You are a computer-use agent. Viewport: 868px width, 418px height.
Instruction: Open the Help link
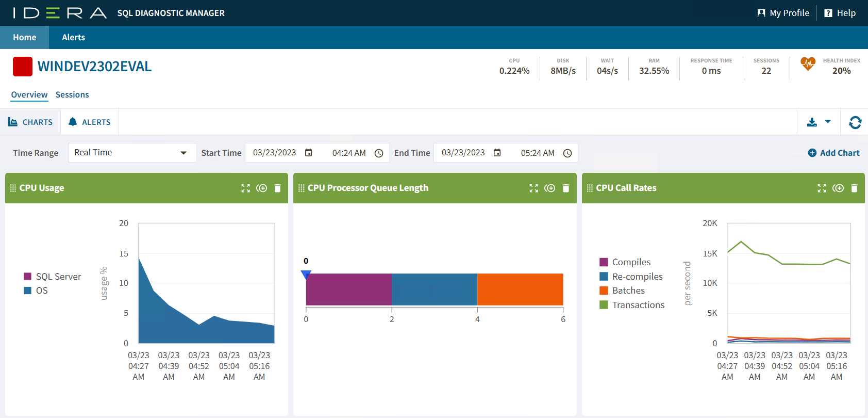tap(840, 13)
